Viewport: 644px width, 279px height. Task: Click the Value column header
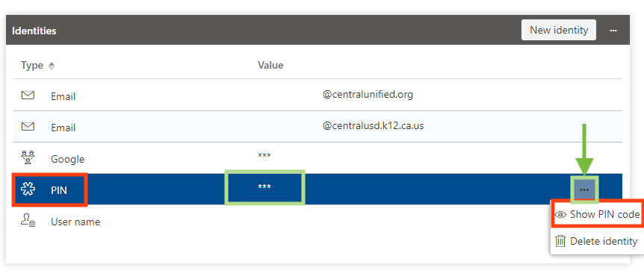(x=270, y=65)
